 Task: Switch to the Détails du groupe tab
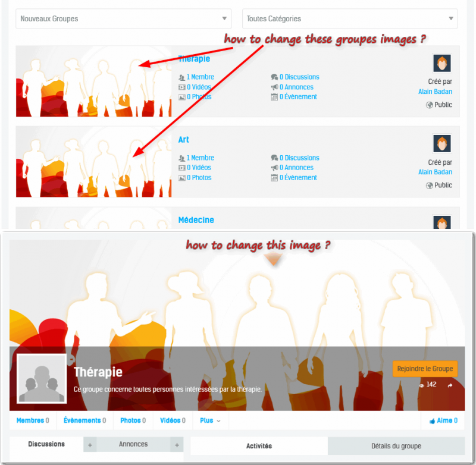pos(396,446)
